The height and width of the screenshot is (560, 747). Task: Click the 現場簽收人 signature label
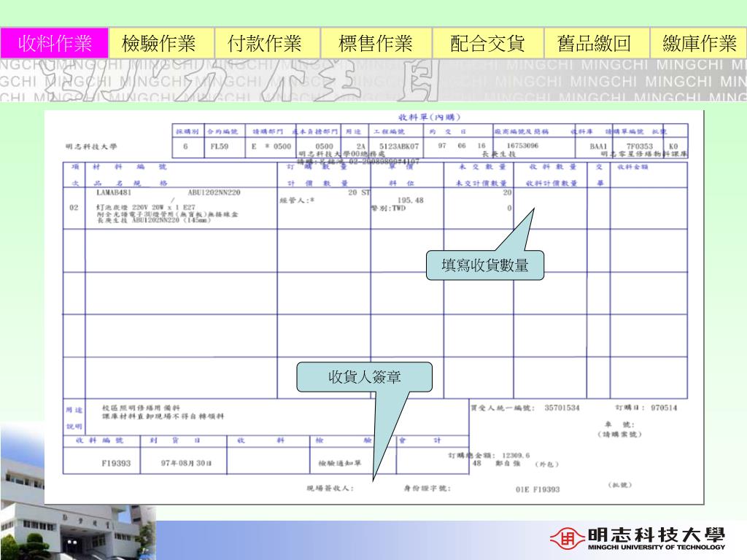[330, 488]
